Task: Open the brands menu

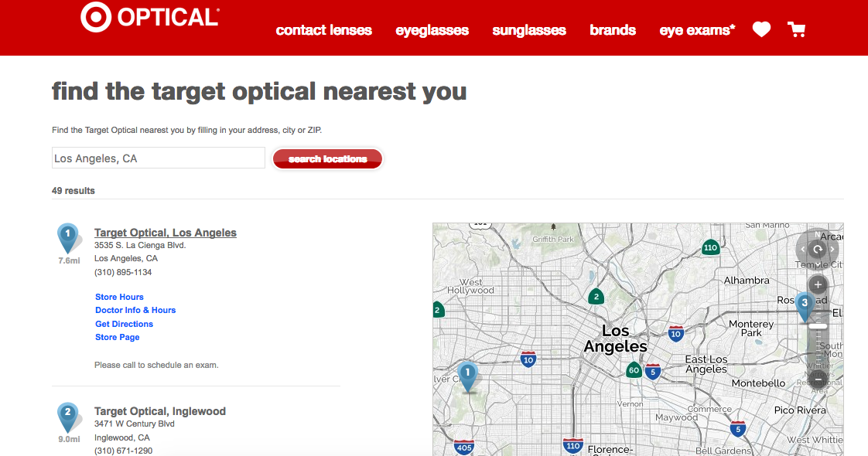Action: point(612,30)
